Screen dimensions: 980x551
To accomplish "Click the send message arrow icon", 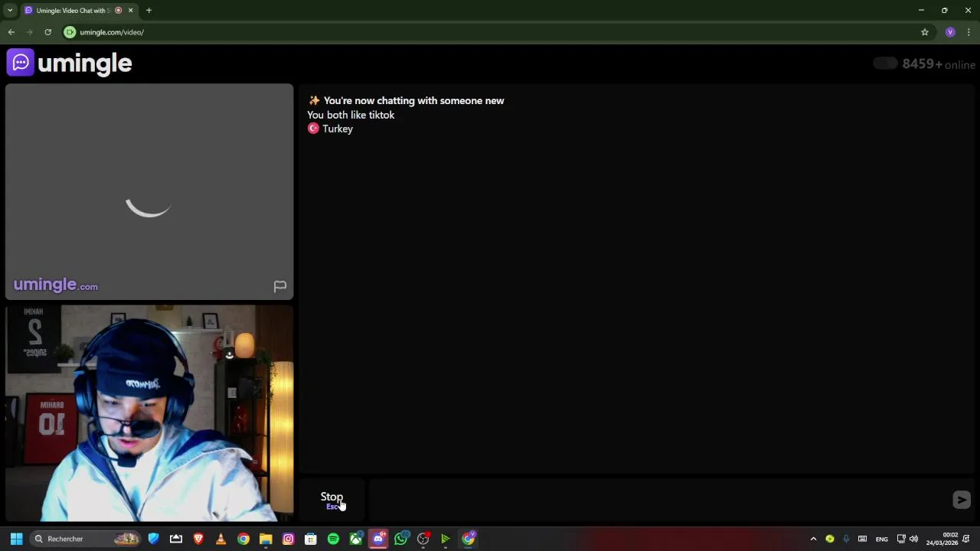I will [x=962, y=500].
